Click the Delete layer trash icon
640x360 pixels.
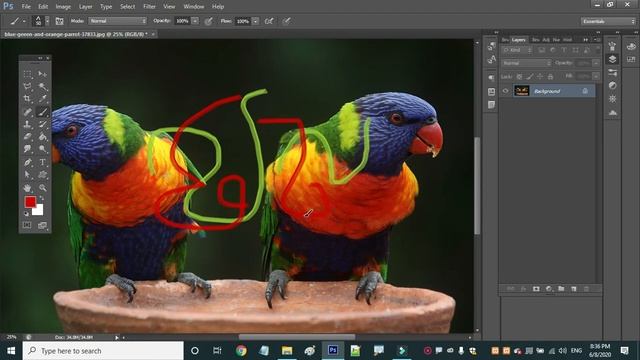click(x=587, y=289)
